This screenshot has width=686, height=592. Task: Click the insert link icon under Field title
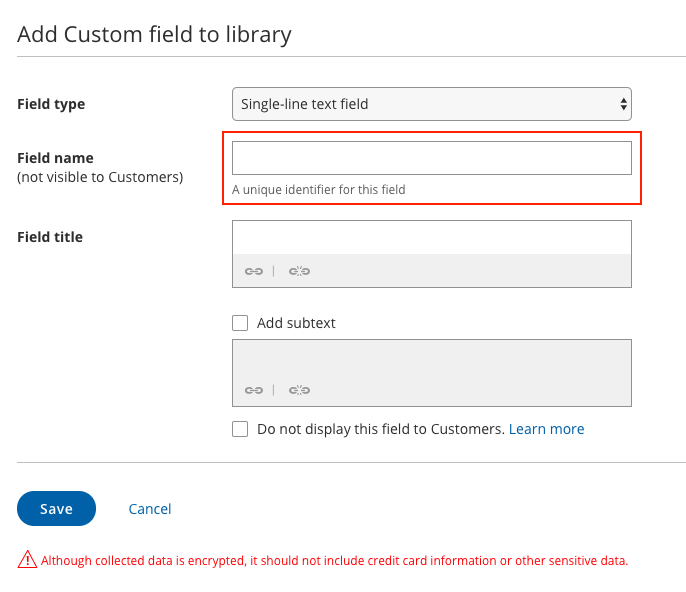[254, 271]
